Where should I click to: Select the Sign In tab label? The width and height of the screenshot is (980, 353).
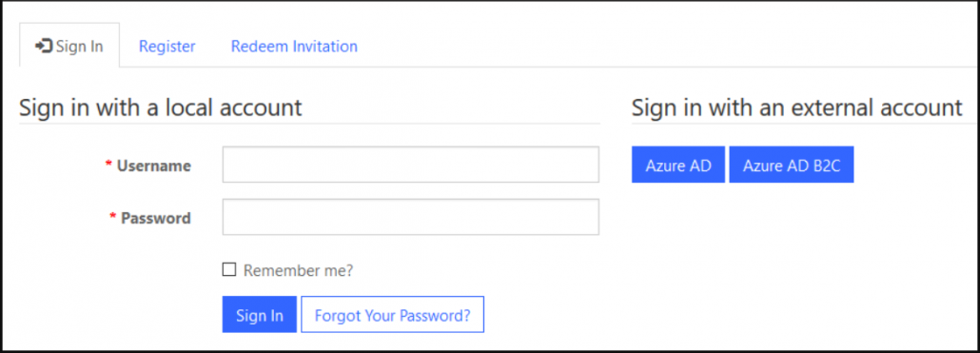pyautogui.click(x=79, y=47)
